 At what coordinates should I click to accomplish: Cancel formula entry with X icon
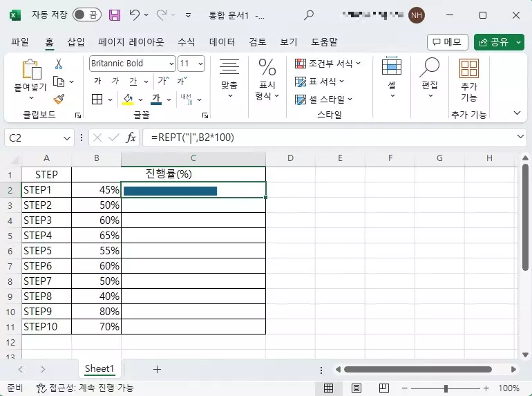(97, 138)
